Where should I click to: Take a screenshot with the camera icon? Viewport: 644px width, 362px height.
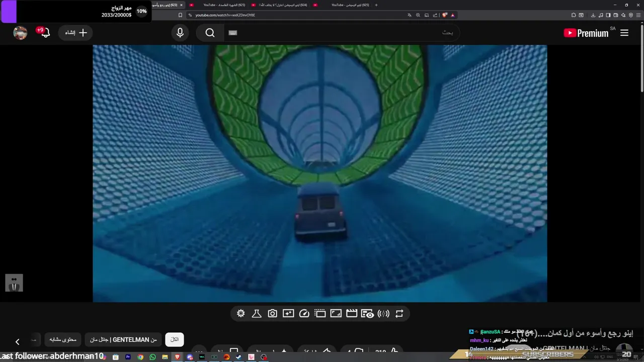click(272, 314)
